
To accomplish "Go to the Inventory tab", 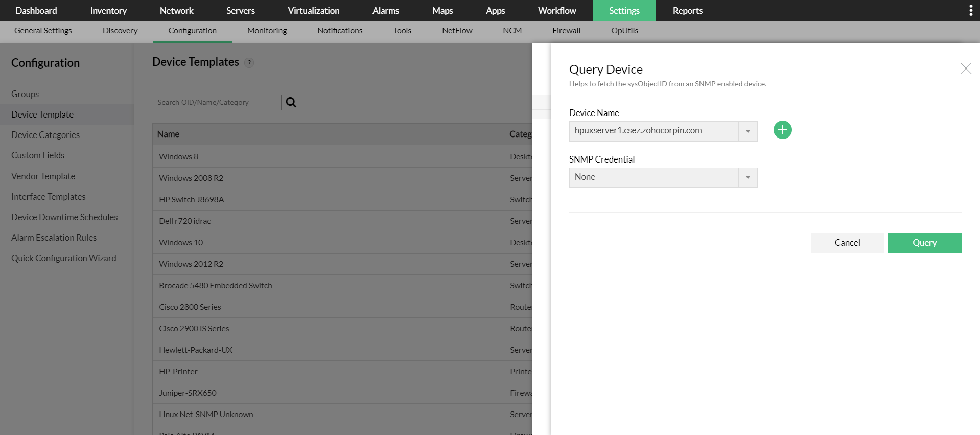I will click(x=108, y=11).
